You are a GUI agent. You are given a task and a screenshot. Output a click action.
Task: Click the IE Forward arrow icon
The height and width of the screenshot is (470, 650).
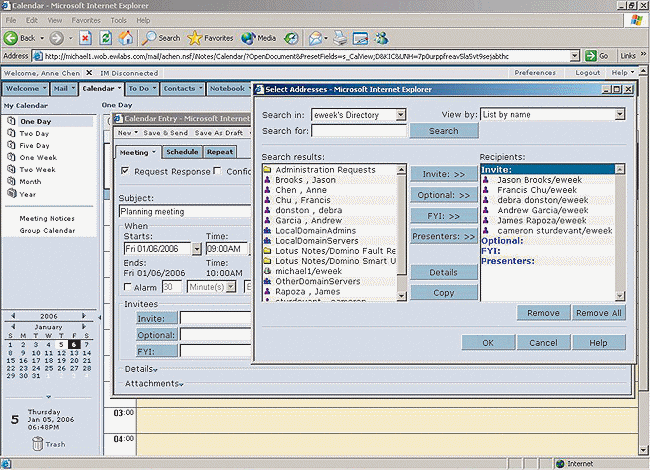(56, 38)
